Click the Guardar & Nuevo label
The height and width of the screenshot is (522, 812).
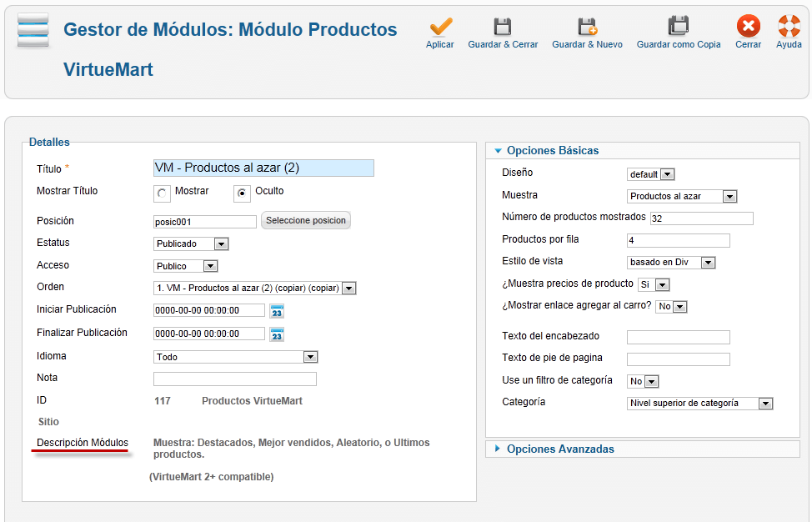pyautogui.click(x=587, y=44)
